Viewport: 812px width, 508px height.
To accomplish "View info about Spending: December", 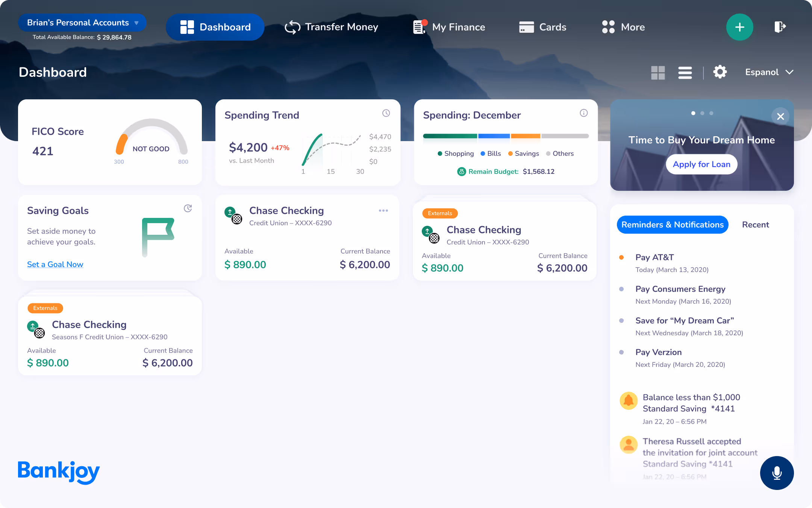I will point(583,113).
